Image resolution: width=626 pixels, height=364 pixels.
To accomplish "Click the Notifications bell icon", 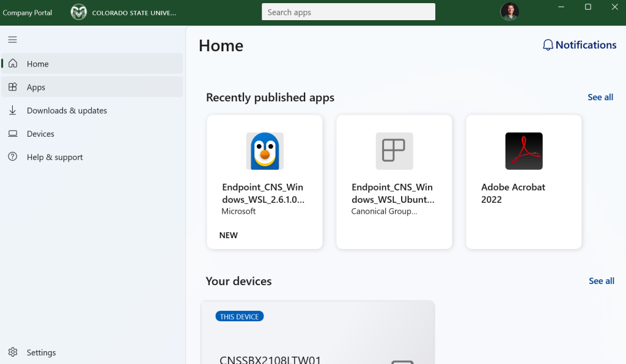I will tap(548, 45).
